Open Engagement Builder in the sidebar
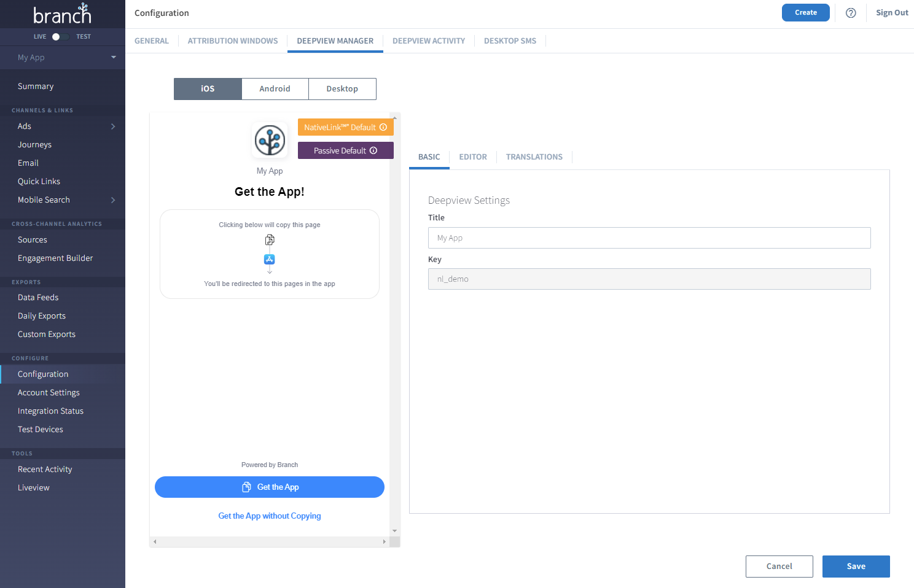Image resolution: width=914 pixels, height=588 pixels. tap(55, 258)
